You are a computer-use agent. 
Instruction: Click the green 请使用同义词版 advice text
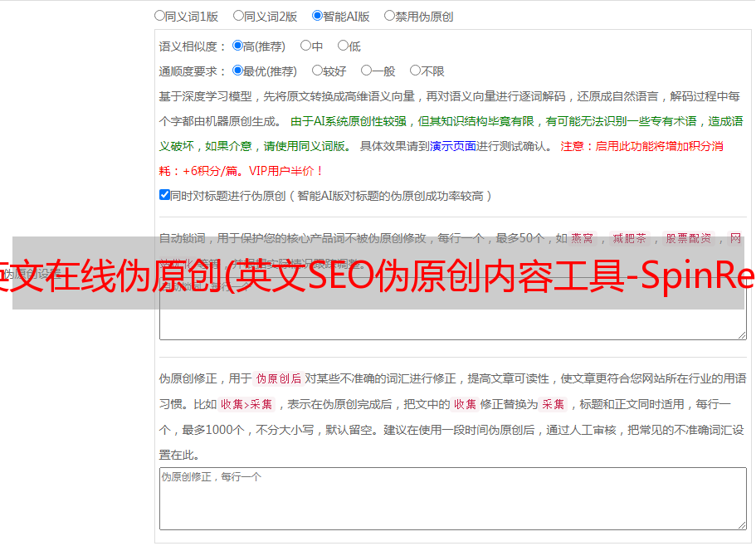(307, 146)
